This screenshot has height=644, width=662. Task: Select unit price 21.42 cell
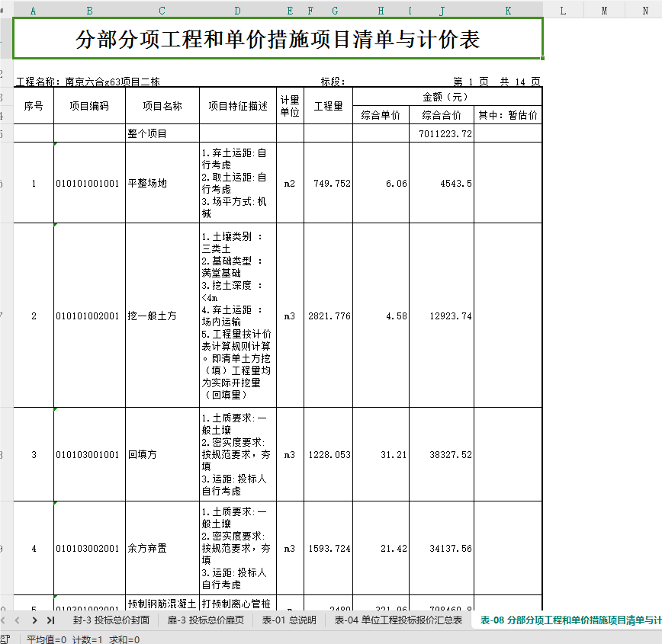381,548
